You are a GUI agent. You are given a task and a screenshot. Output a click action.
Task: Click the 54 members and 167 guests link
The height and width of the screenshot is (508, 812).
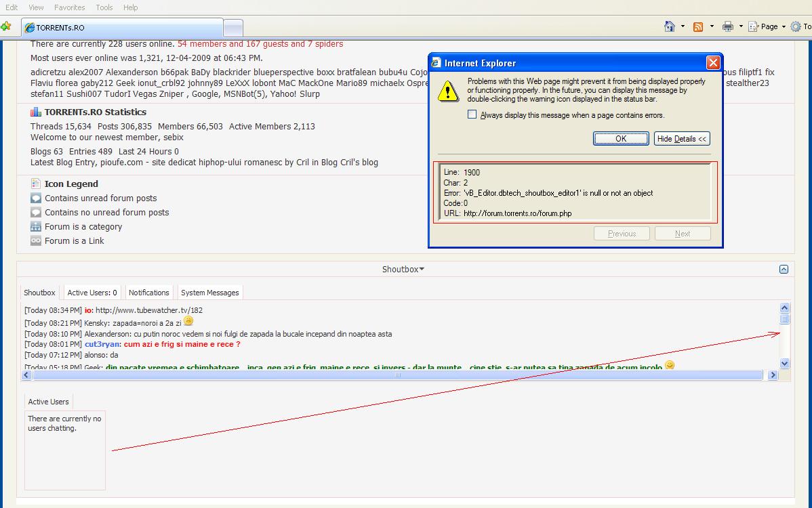(x=260, y=44)
